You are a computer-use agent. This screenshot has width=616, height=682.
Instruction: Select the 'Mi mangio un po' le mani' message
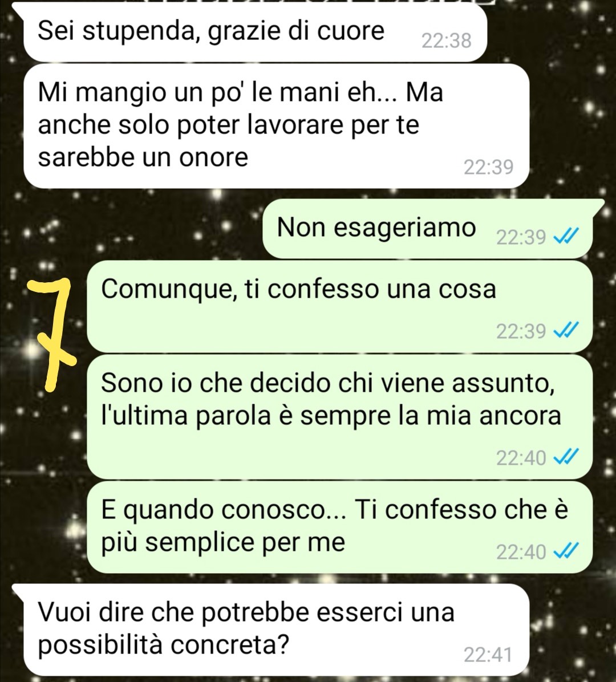coord(276,127)
